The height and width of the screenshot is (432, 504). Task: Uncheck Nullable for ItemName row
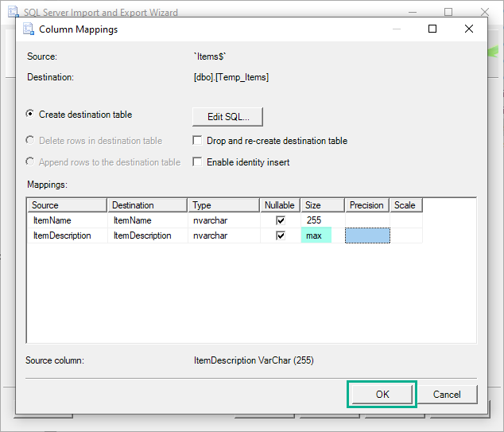[281, 220]
